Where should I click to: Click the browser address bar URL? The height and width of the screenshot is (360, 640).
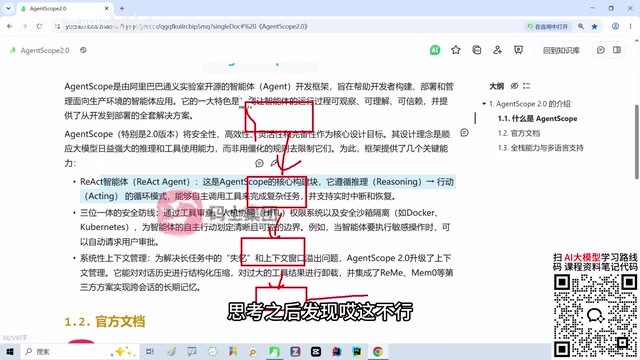pyautogui.click(x=186, y=27)
